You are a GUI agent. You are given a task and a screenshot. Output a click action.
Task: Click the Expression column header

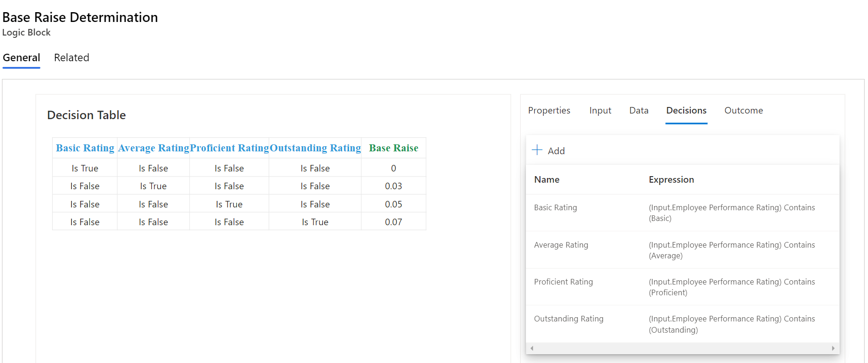671,179
